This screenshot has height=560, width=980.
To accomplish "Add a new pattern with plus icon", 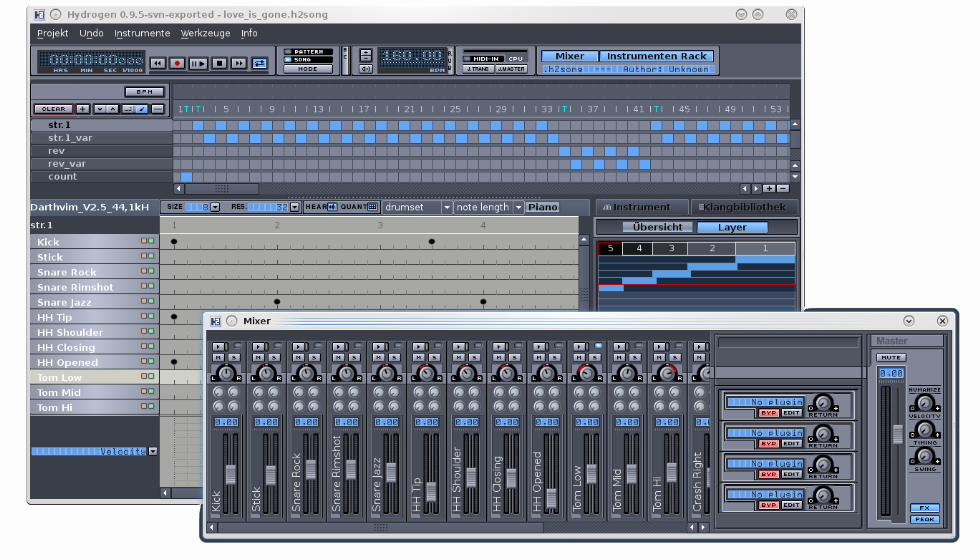I will pos(82,109).
